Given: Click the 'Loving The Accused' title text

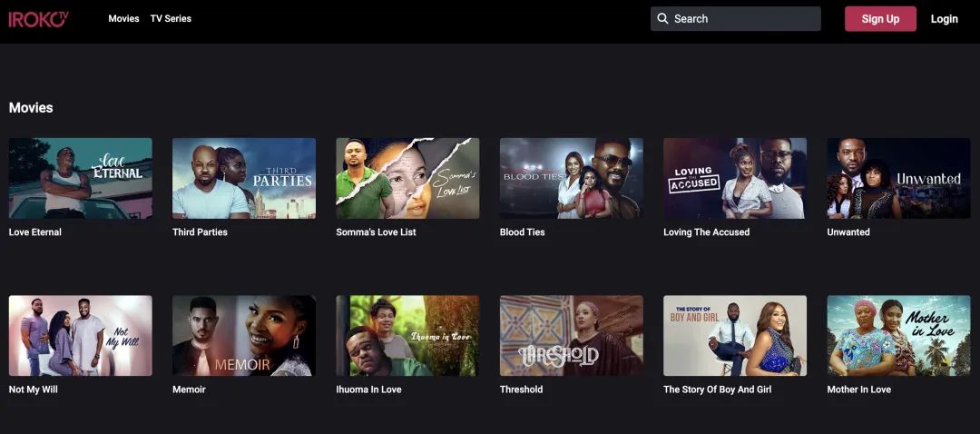Looking at the screenshot, I should coord(706,232).
